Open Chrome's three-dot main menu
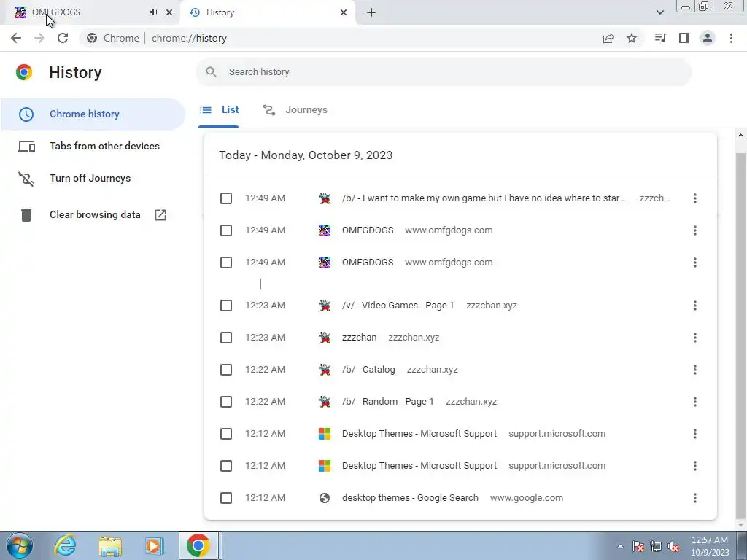This screenshot has height=560, width=747. pyautogui.click(x=731, y=38)
